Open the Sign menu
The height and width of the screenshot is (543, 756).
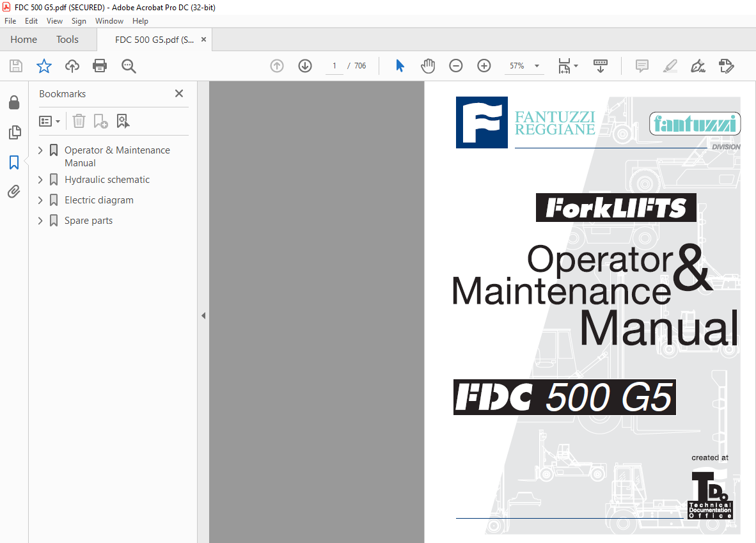point(79,20)
